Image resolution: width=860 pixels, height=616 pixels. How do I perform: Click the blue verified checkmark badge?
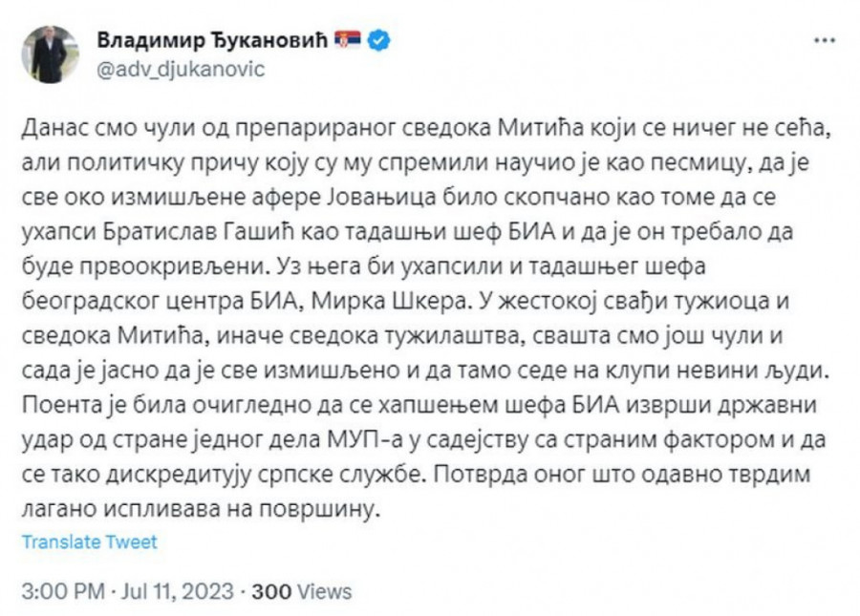click(378, 41)
